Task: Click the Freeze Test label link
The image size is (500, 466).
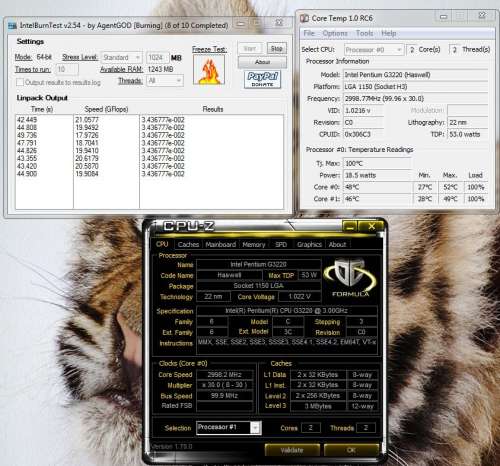Action: [209, 49]
